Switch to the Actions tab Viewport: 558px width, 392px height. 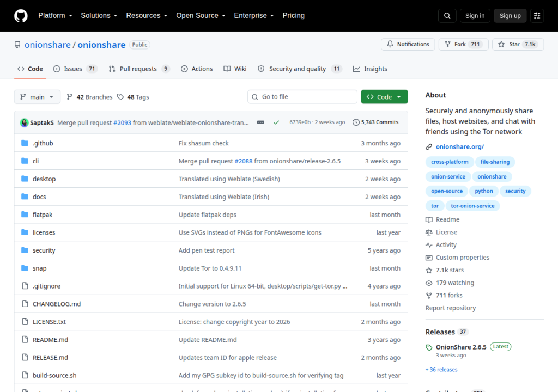coord(197,69)
